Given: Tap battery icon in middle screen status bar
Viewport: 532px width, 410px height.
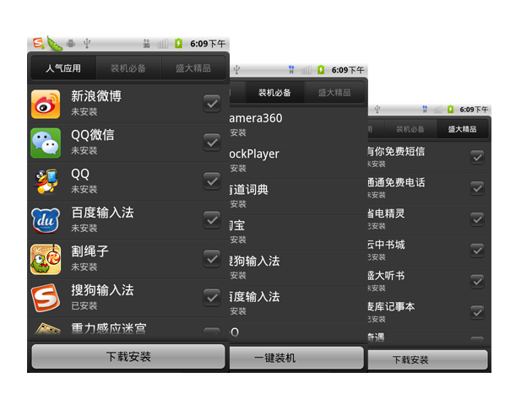Looking at the screenshot, I should click(x=321, y=70).
